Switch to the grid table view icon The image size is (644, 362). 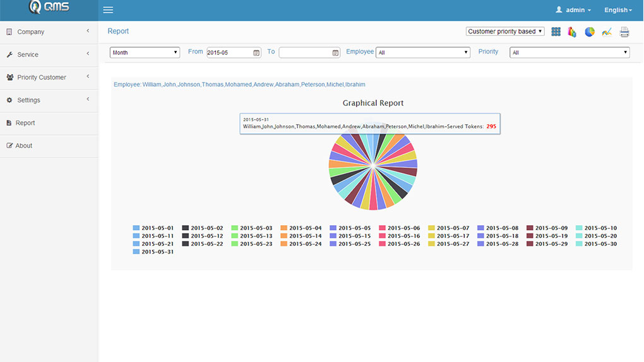pos(556,32)
